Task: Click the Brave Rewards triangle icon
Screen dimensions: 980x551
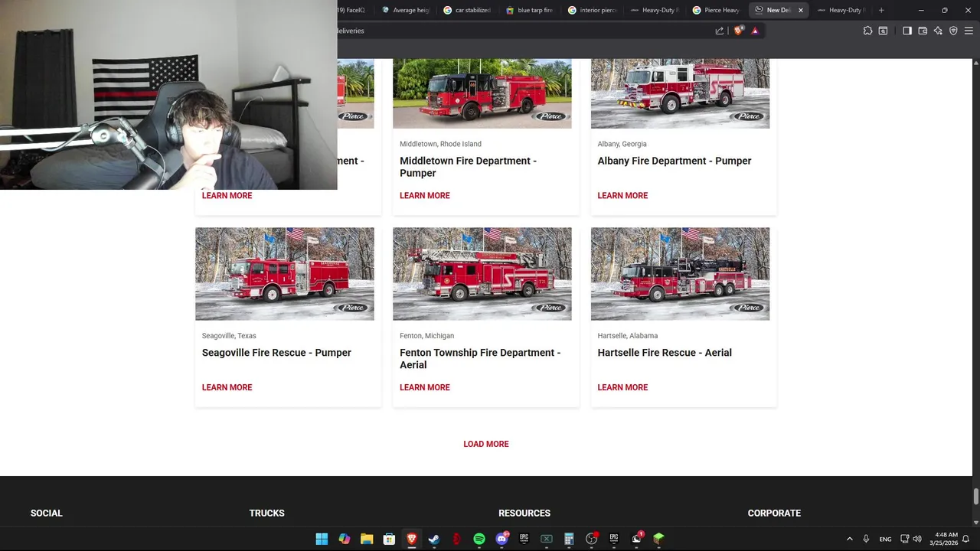Action: (x=755, y=31)
